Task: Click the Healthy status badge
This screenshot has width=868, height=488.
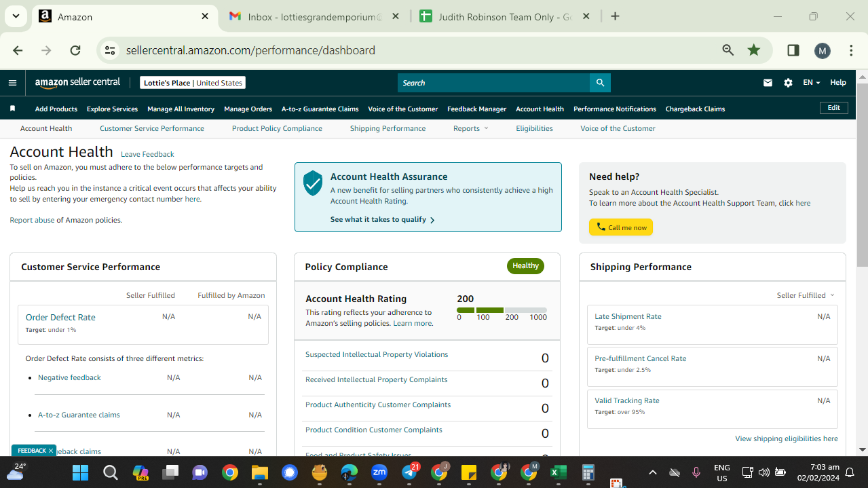Action: tap(525, 266)
